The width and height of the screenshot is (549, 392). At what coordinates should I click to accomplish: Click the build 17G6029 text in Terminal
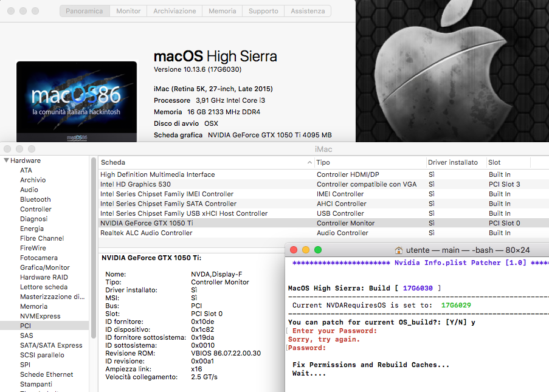[x=456, y=305]
